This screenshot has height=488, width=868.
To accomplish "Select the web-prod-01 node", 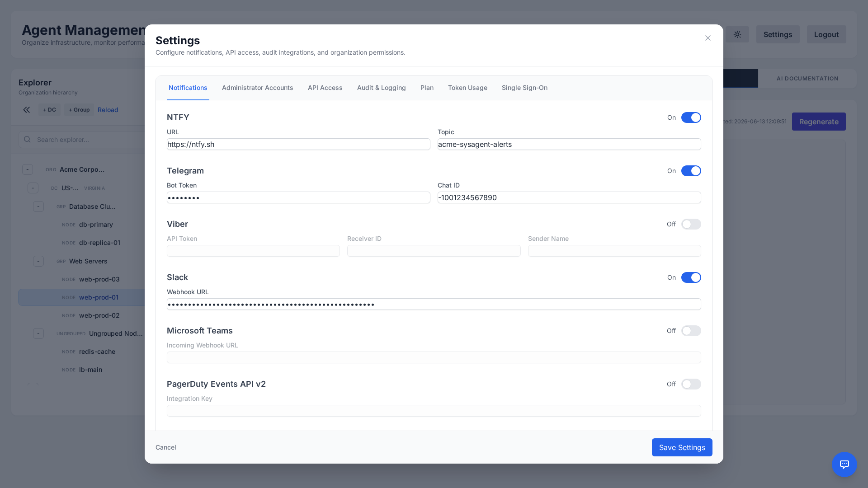I will tap(81, 297).
